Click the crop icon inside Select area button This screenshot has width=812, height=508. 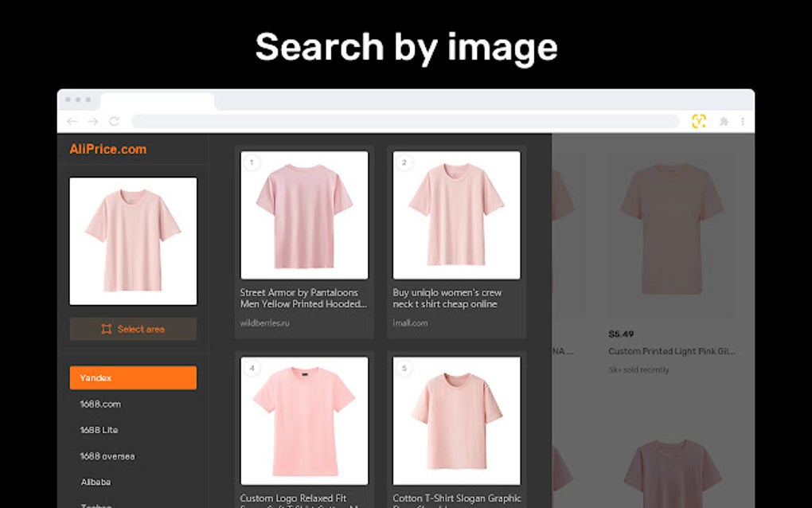point(105,329)
